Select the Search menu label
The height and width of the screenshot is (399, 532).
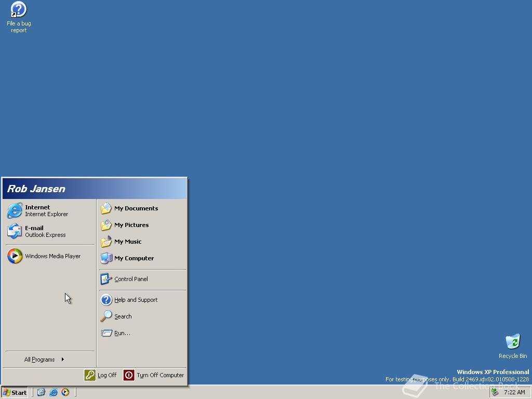point(123,316)
